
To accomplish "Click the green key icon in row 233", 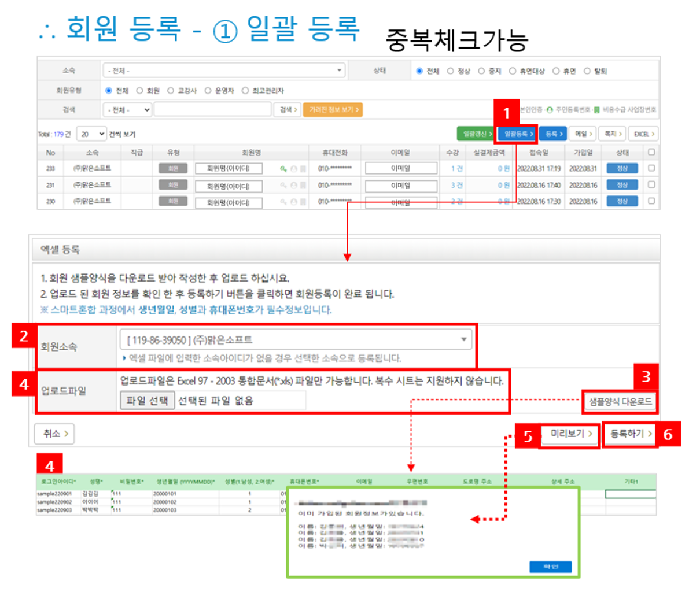I will 283,169.
